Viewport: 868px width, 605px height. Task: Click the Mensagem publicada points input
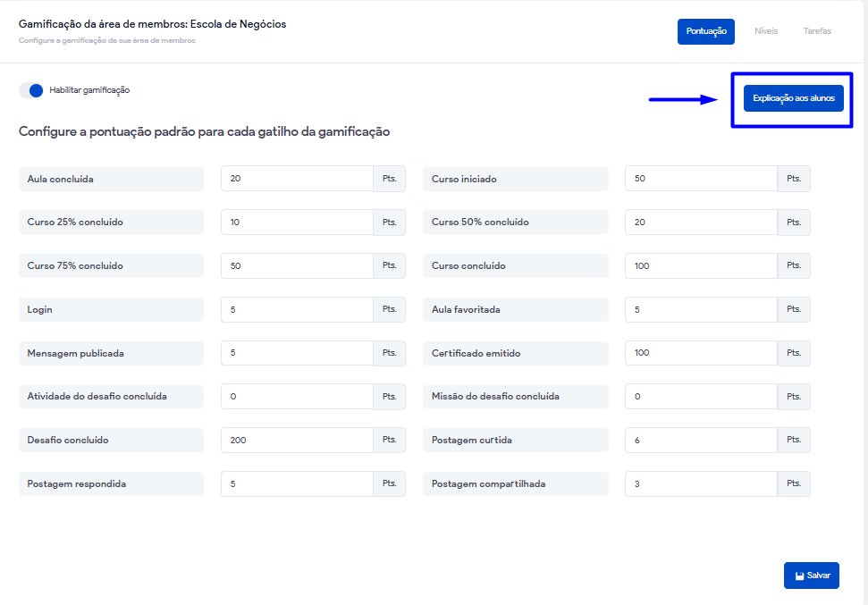[297, 353]
